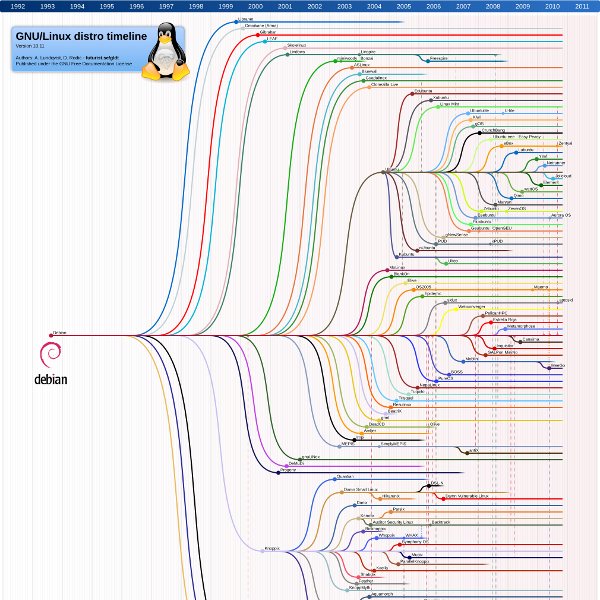
Task: Select the 1992 year marker
Action: point(18,6)
